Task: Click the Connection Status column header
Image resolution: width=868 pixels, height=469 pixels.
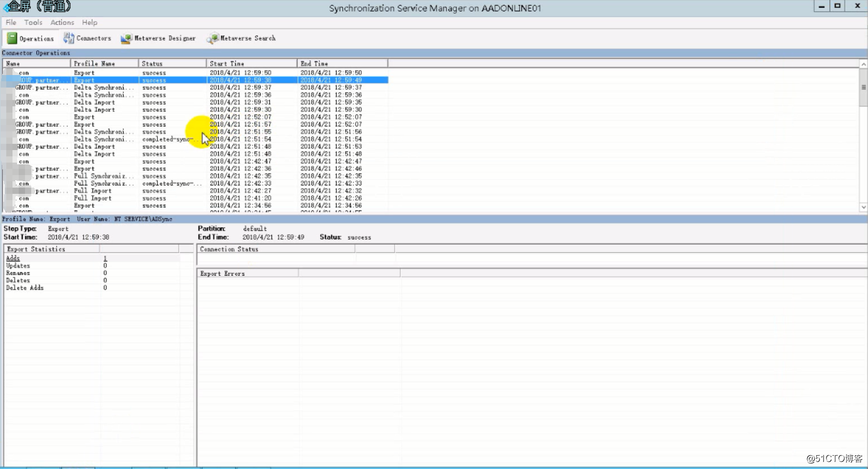Action: point(277,249)
